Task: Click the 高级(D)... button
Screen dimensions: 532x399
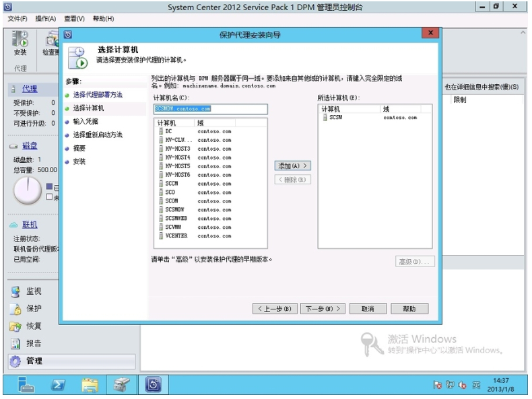Action: pos(415,262)
